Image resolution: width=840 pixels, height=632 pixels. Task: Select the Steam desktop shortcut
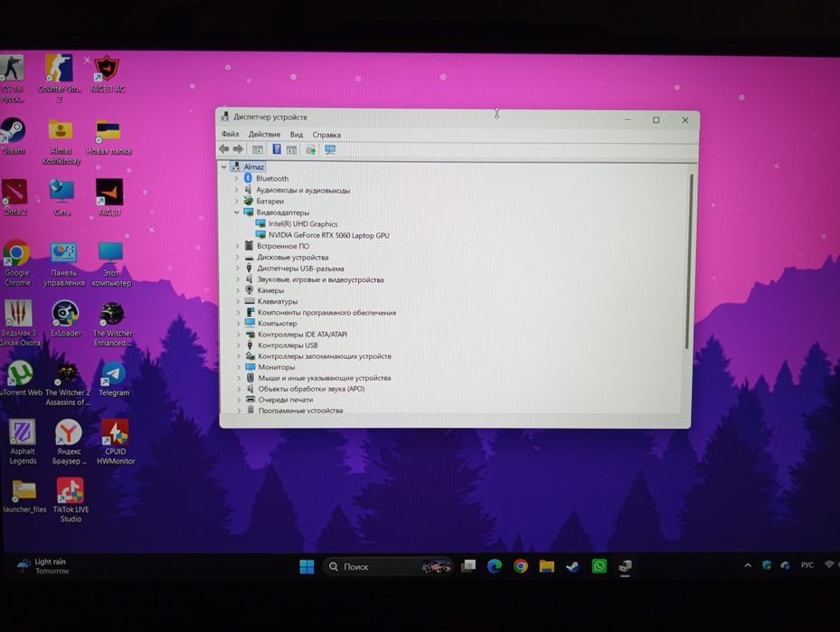pos(13,137)
